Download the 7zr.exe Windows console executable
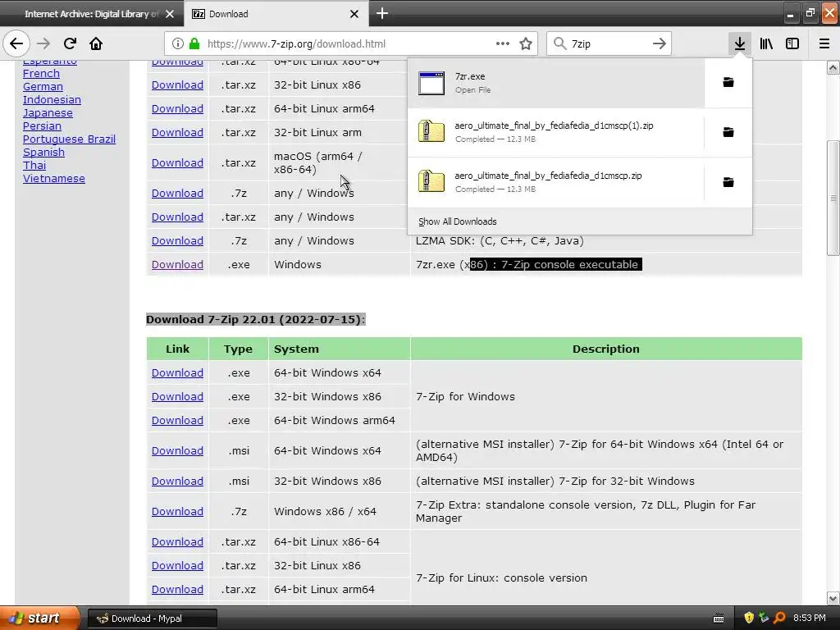The image size is (840, 630). pyautogui.click(x=177, y=265)
